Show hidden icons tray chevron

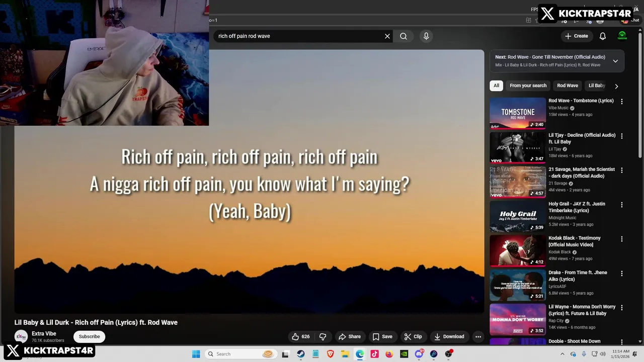[x=562, y=354]
